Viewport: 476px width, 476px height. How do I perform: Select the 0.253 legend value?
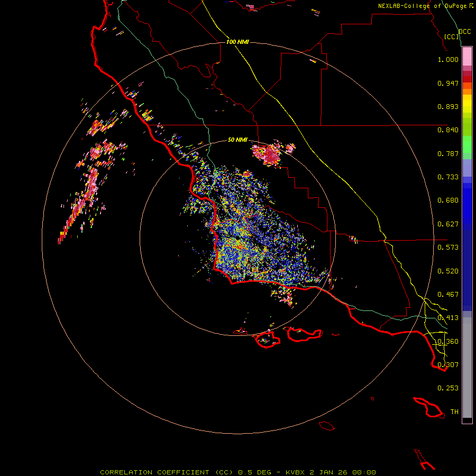coord(448,388)
